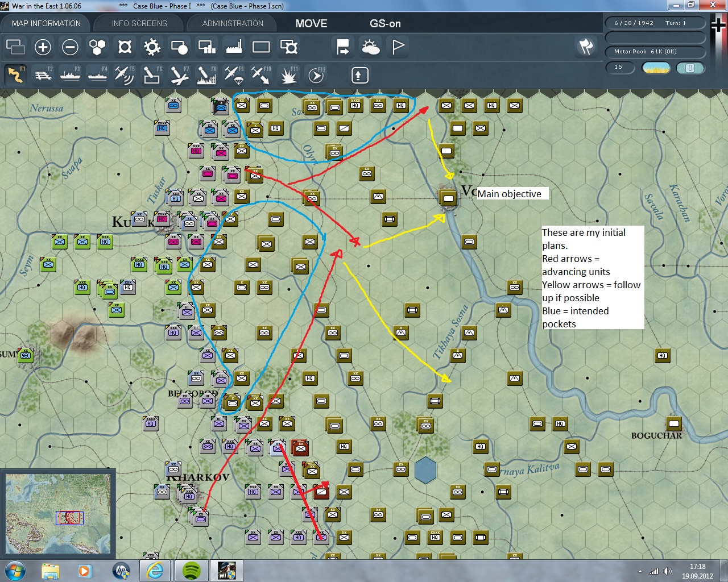The image size is (728, 582).
Task: Select the F9 Air Transport mode
Action: (234, 75)
